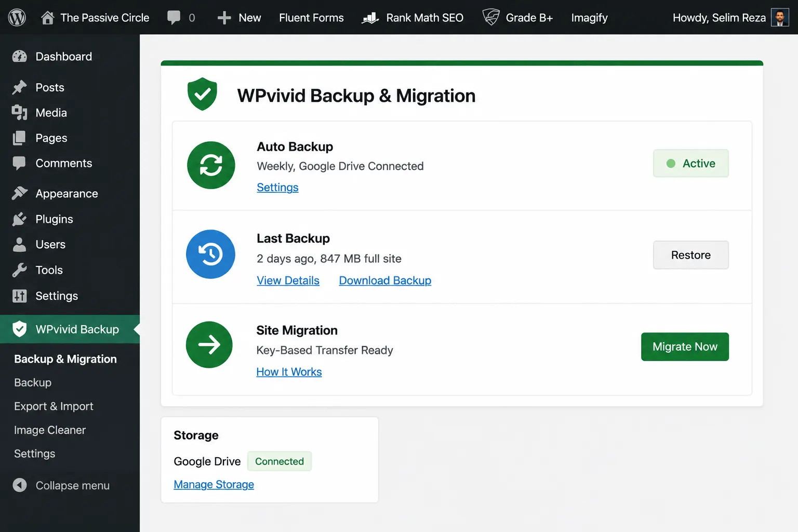Click the plus icon beside New
Viewport: 798px width, 532px height.
(x=224, y=18)
